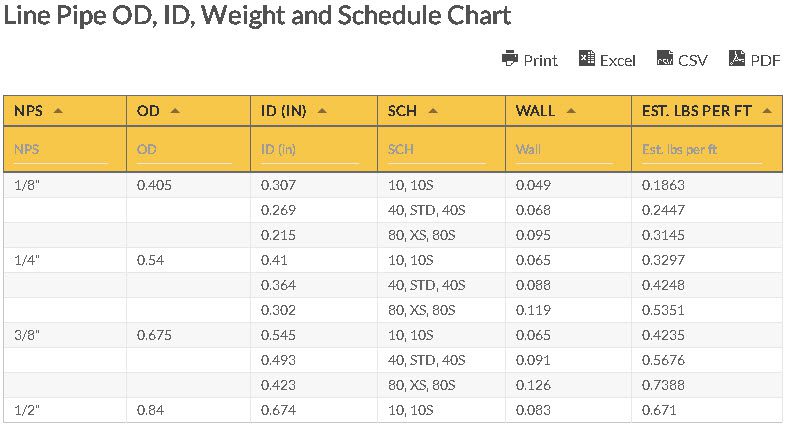Click the Print link text

pyautogui.click(x=541, y=60)
